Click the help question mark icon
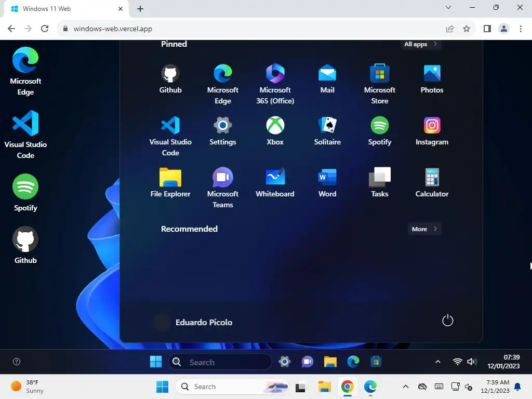This screenshot has height=399, width=532. [17, 362]
